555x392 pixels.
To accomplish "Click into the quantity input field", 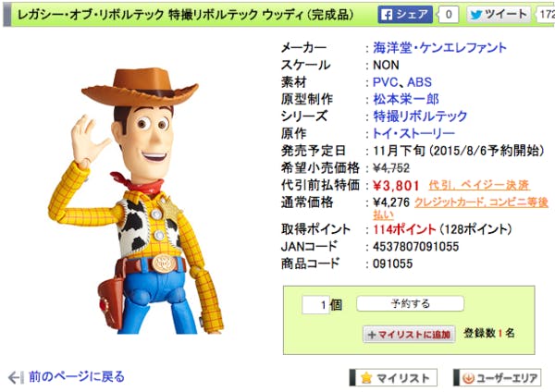I will point(315,304).
